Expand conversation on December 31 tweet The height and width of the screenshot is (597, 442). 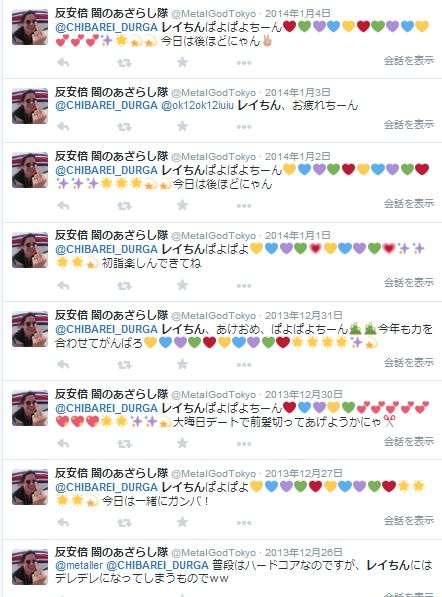click(x=408, y=362)
